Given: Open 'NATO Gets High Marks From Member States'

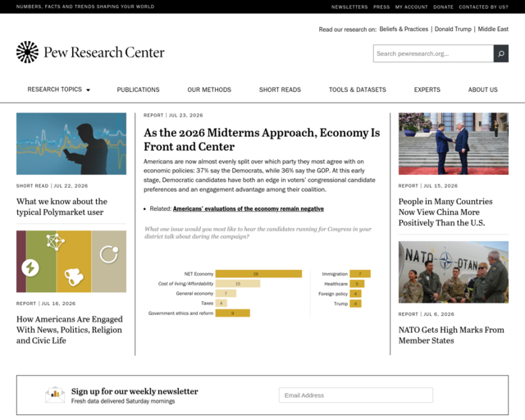Looking at the screenshot, I should [x=451, y=335].
